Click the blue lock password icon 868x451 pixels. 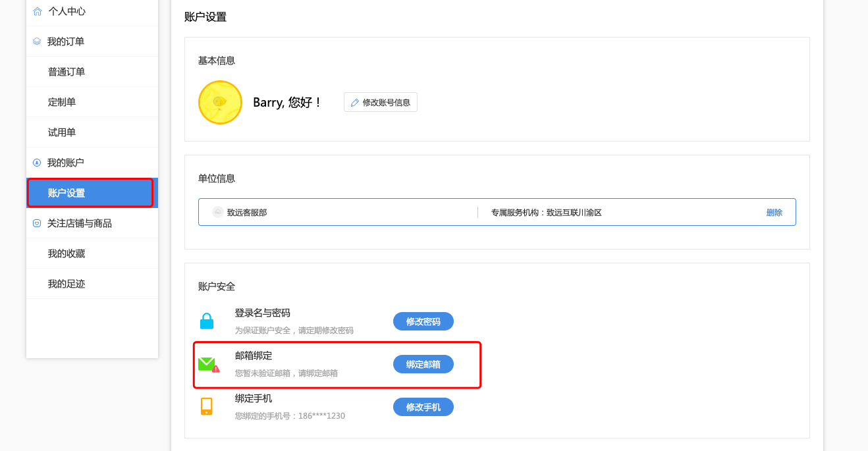[x=207, y=321]
